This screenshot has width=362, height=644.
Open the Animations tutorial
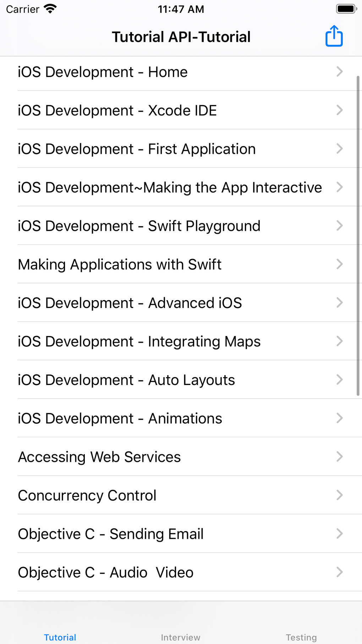tap(120, 418)
